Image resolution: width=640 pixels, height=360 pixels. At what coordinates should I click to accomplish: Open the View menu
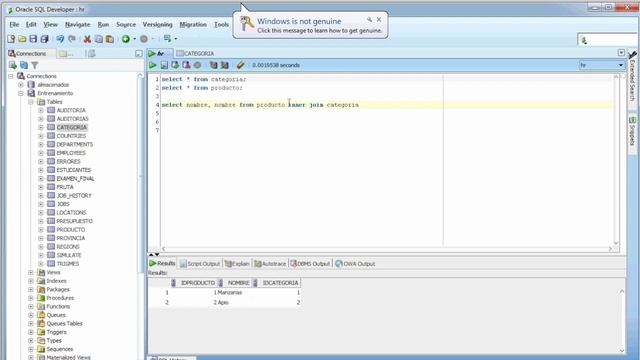click(x=51, y=24)
